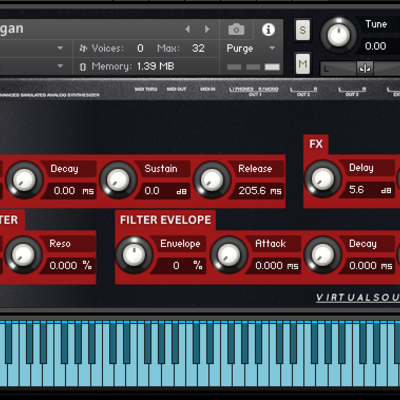Click the filter envelope Attack knob
Viewport: 400px width, 400px height.
pos(229,255)
